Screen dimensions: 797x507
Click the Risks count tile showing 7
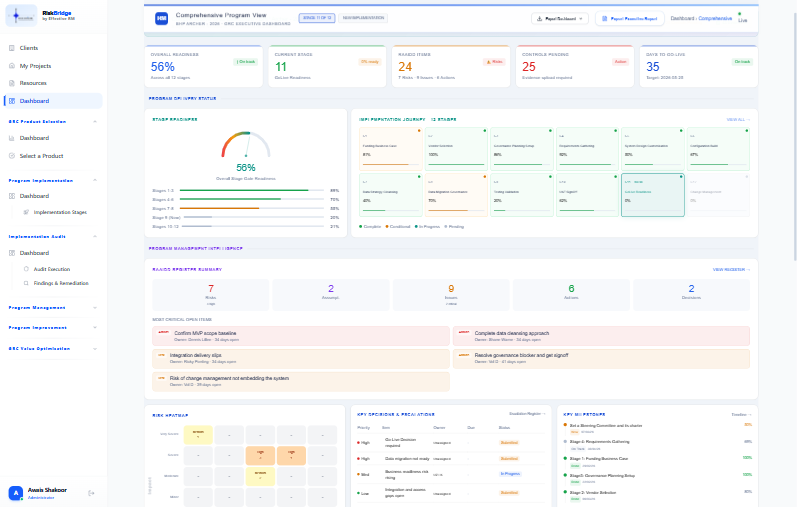(x=210, y=295)
